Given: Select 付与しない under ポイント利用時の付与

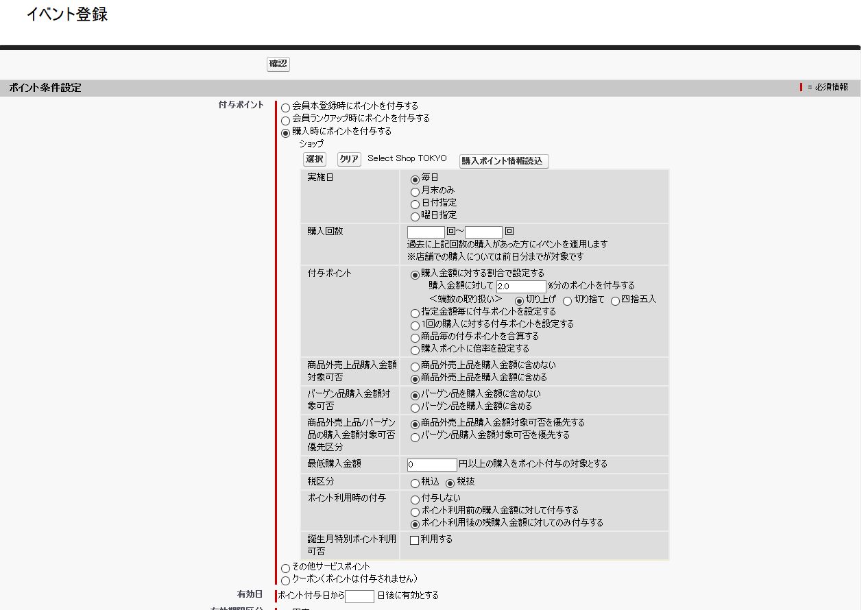Looking at the screenshot, I should click(x=415, y=500).
